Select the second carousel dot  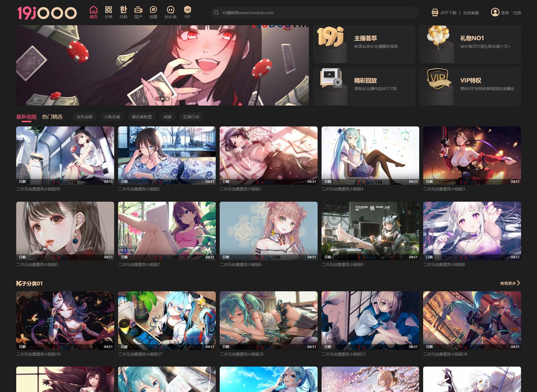click(162, 99)
